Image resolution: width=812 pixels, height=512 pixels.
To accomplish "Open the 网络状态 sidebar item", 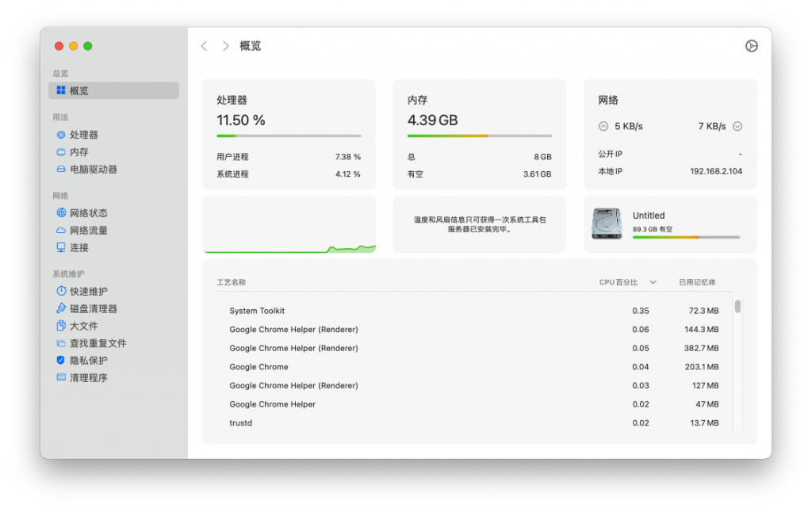I will coord(113,212).
